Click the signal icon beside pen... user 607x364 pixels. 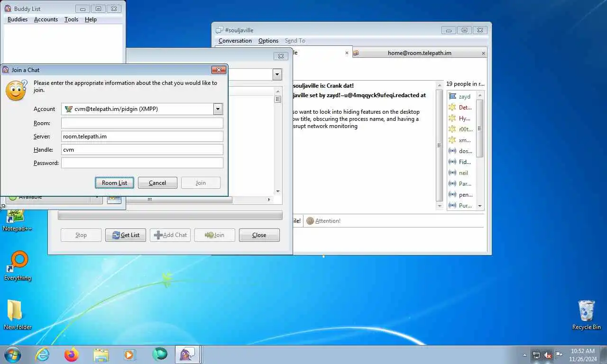pos(452,194)
